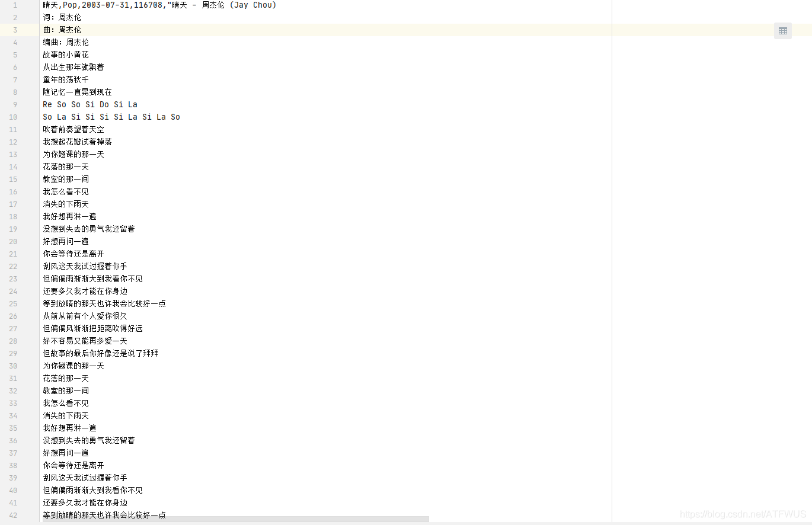Click "为你翘课的那一天" on line 30

click(x=73, y=366)
